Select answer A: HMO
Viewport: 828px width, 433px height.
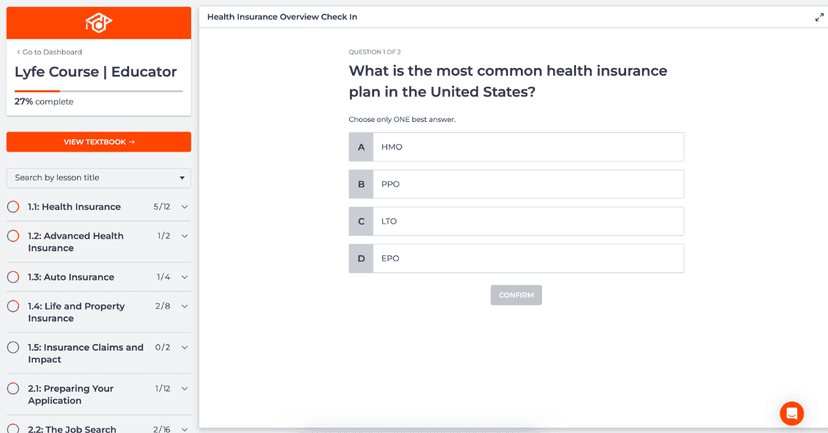point(516,147)
